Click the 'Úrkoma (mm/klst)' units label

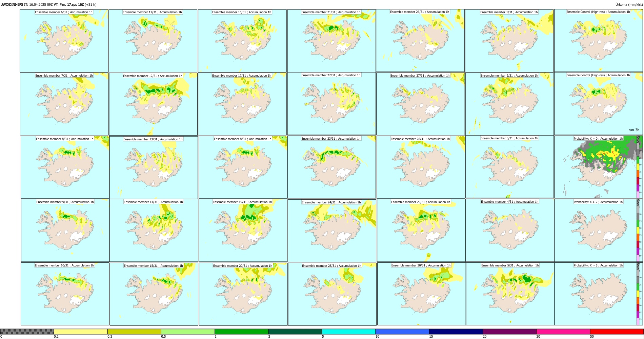point(629,5)
